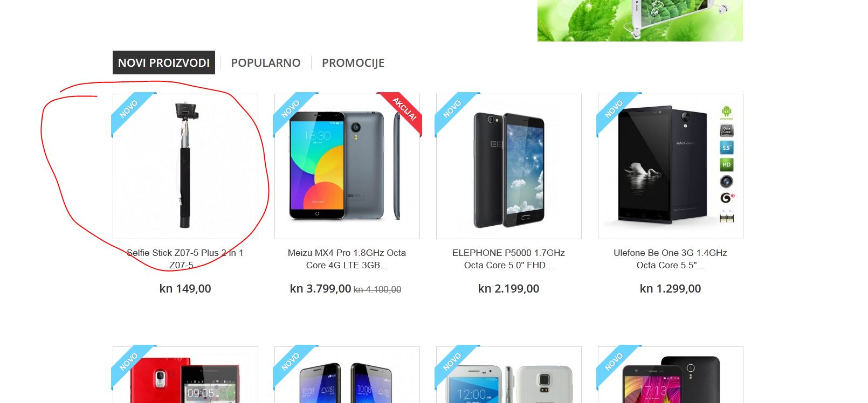Click the camera lens icon on Ulefone image
Viewport: 868px width, 403px height.
click(x=727, y=182)
